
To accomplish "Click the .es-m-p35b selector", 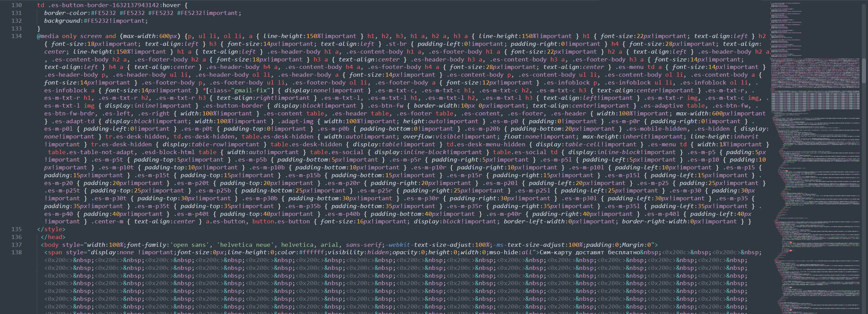I will (x=303, y=206).
